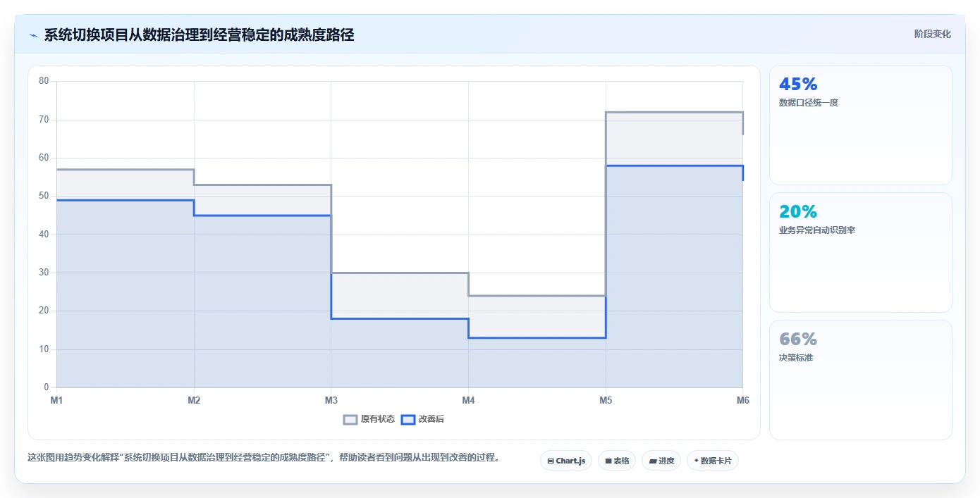Click the M6 axis label
Image resolution: width=980 pixels, height=498 pixels.
coord(742,401)
